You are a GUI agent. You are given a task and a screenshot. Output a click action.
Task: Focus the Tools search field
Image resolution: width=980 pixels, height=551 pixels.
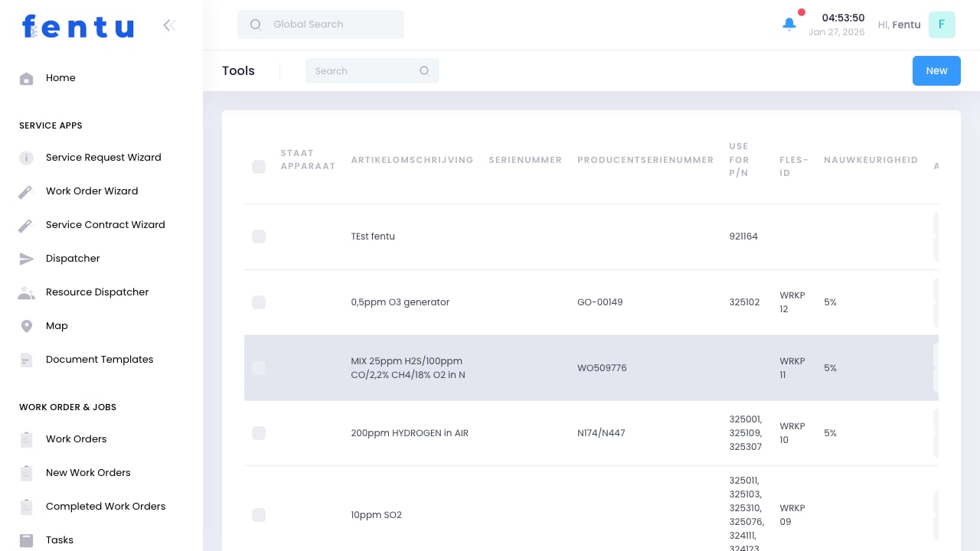pyautogui.click(x=372, y=71)
